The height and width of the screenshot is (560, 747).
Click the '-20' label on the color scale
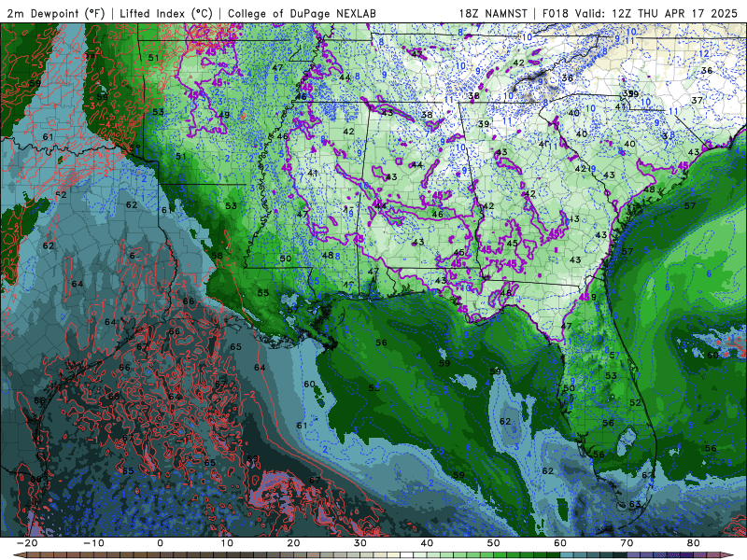pos(27,543)
